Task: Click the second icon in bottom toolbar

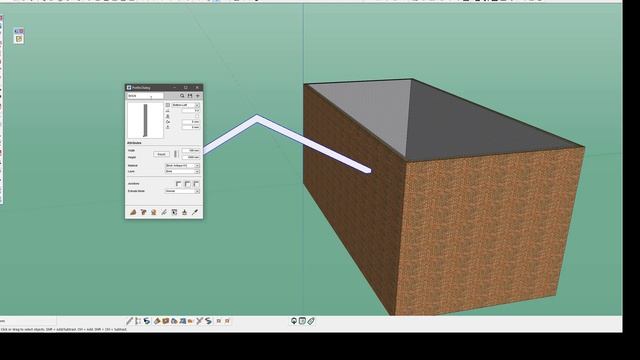Action: tap(138, 321)
